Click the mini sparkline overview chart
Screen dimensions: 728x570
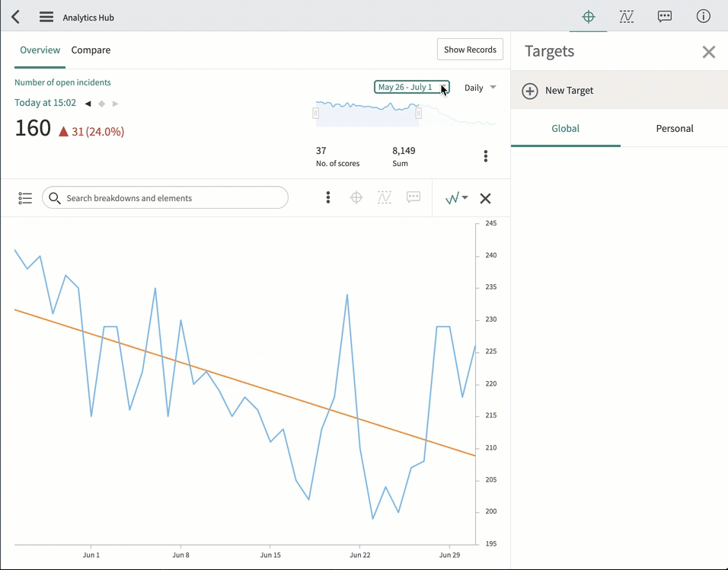[x=406, y=113]
